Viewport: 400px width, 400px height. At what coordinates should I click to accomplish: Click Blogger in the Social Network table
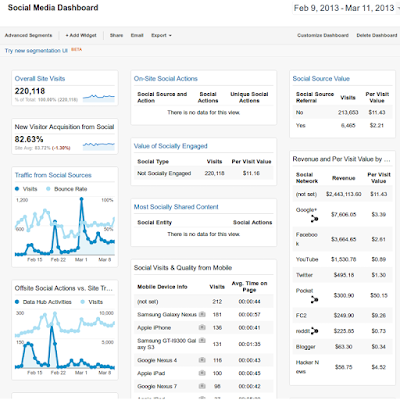pos(305,347)
